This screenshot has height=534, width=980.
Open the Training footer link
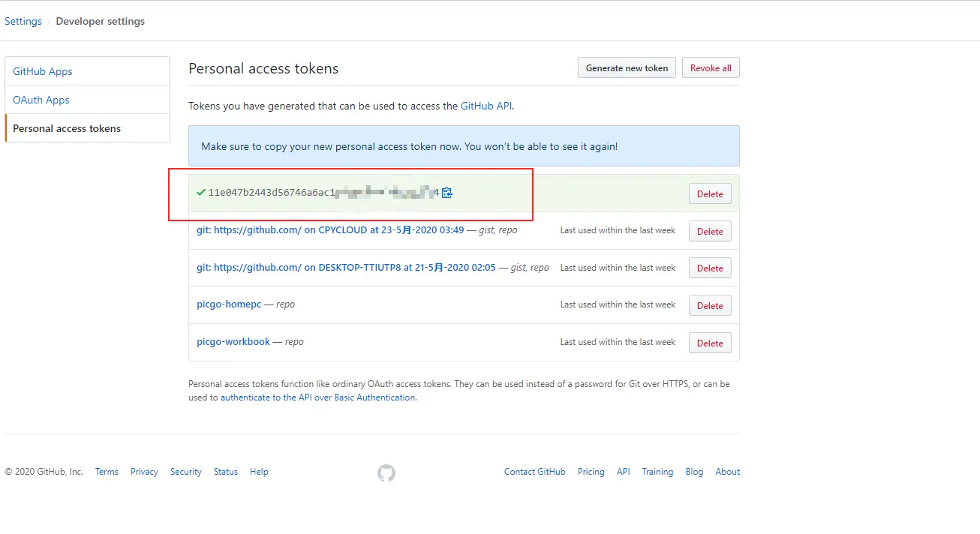657,472
